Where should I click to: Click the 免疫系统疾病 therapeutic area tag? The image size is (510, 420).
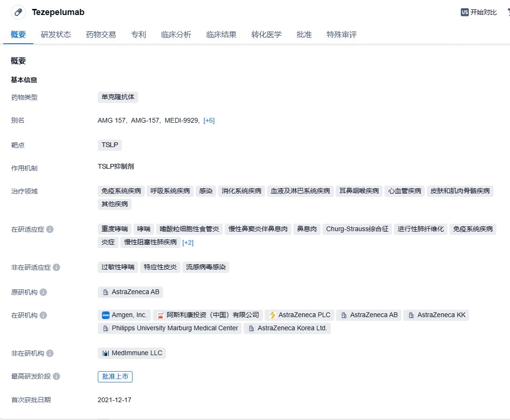121,191
